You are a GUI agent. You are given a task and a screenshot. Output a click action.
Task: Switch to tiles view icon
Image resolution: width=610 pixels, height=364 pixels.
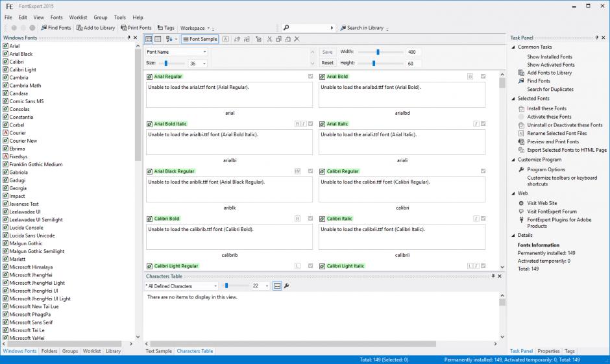pyautogui.click(x=149, y=39)
